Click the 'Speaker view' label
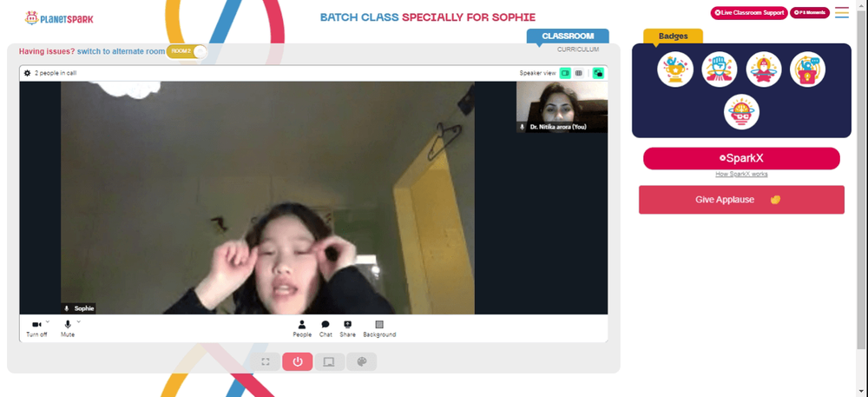Screen dimensions: 868x397 coord(537,73)
